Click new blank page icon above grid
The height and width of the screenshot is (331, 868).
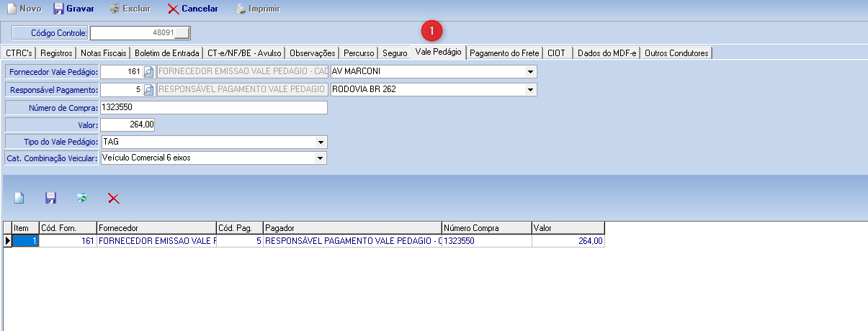pos(19,198)
